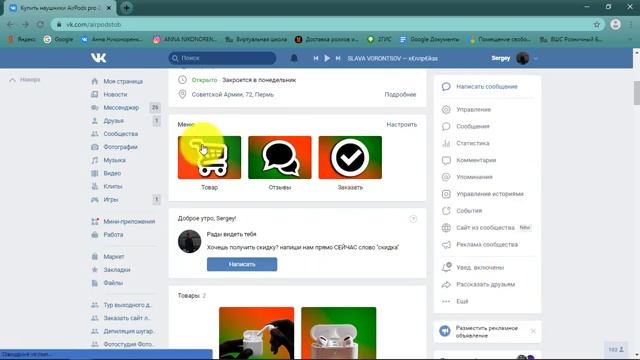
Task: Open Управление историями icon
Action: point(446,194)
